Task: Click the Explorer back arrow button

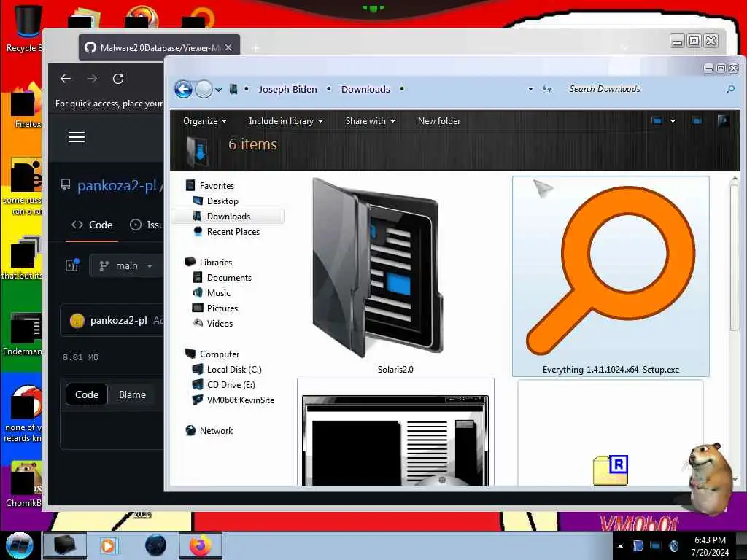Action: pyautogui.click(x=183, y=89)
